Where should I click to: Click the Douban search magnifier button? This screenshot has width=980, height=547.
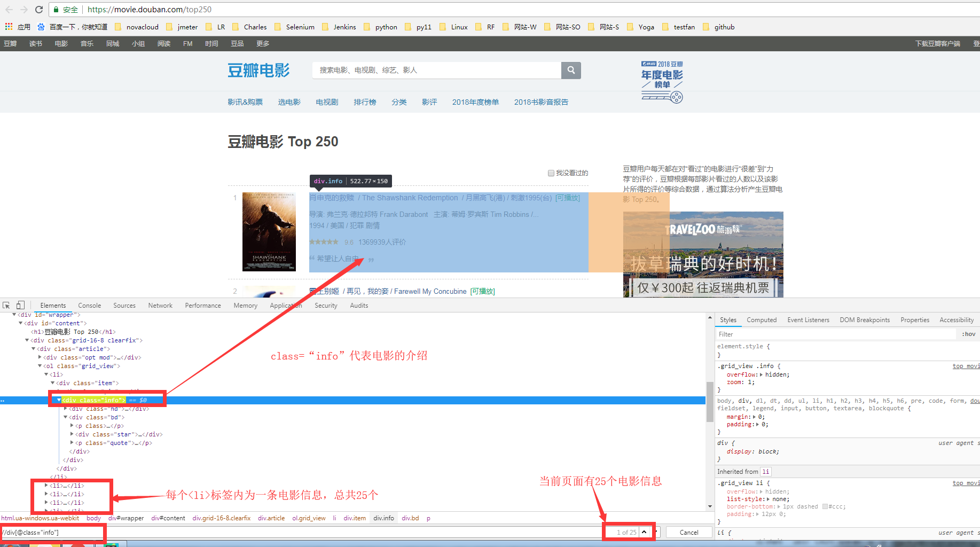(x=571, y=70)
